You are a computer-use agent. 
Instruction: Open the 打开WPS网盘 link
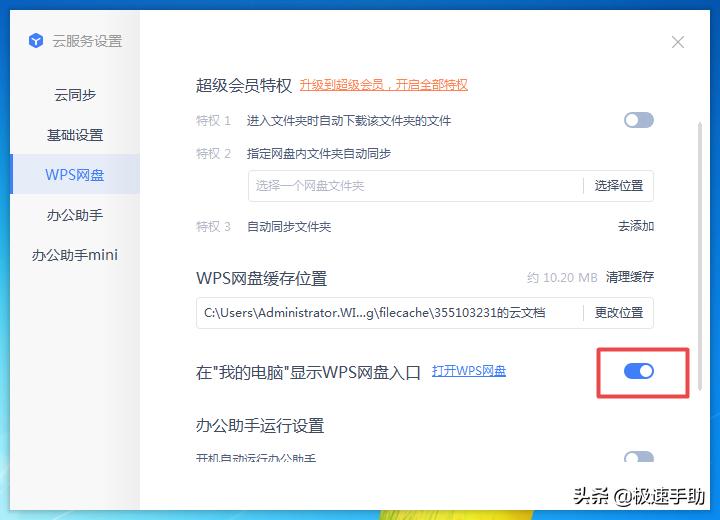tap(469, 371)
